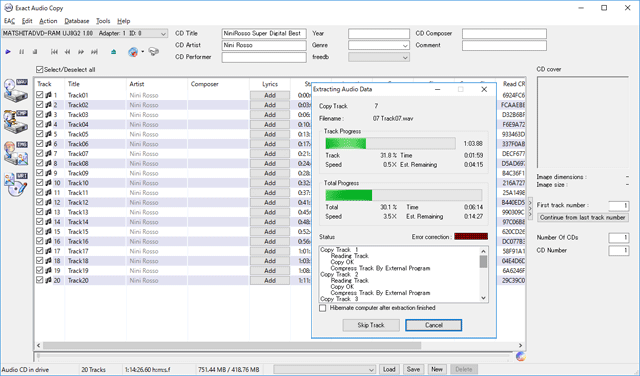Click the New profile button
This screenshot has width=640, height=376.
437,369
